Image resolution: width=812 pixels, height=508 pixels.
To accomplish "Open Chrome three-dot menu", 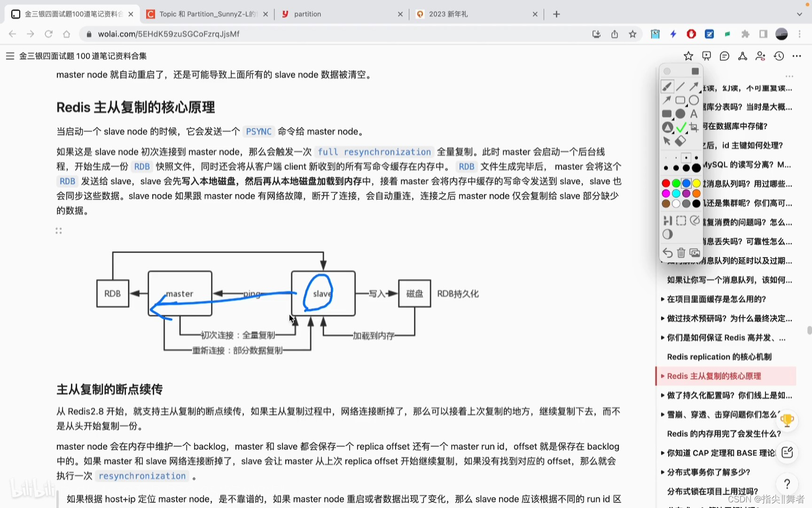I will 799,34.
